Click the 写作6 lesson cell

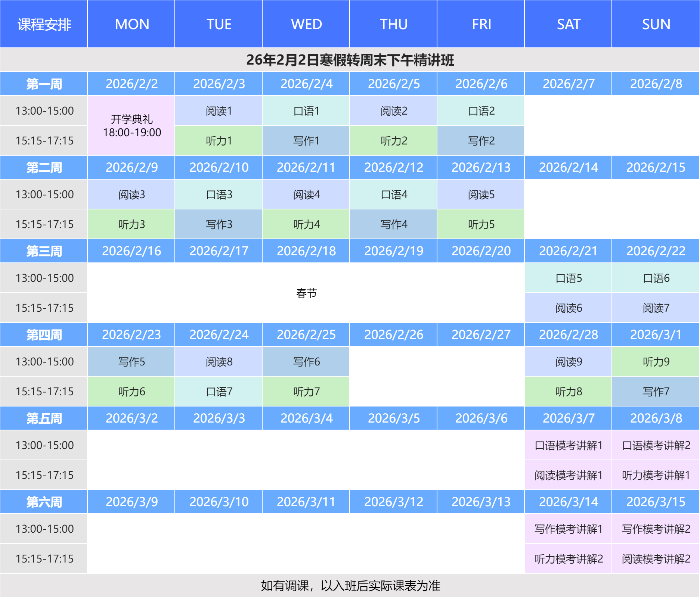(x=306, y=362)
